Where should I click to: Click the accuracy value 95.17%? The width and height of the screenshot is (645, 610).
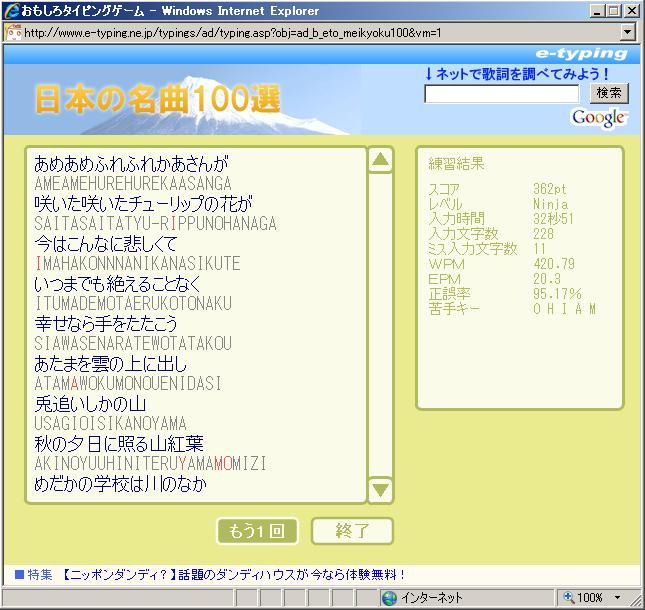(557, 294)
